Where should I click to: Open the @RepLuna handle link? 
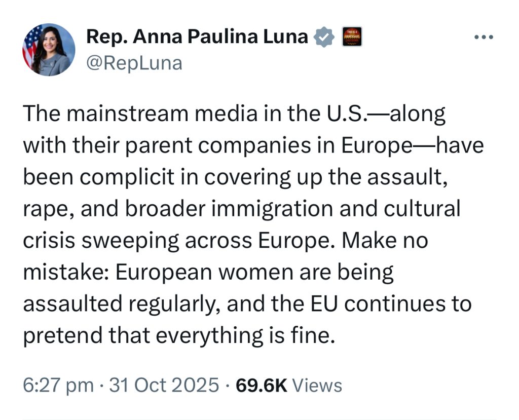(x=134, y=63)
